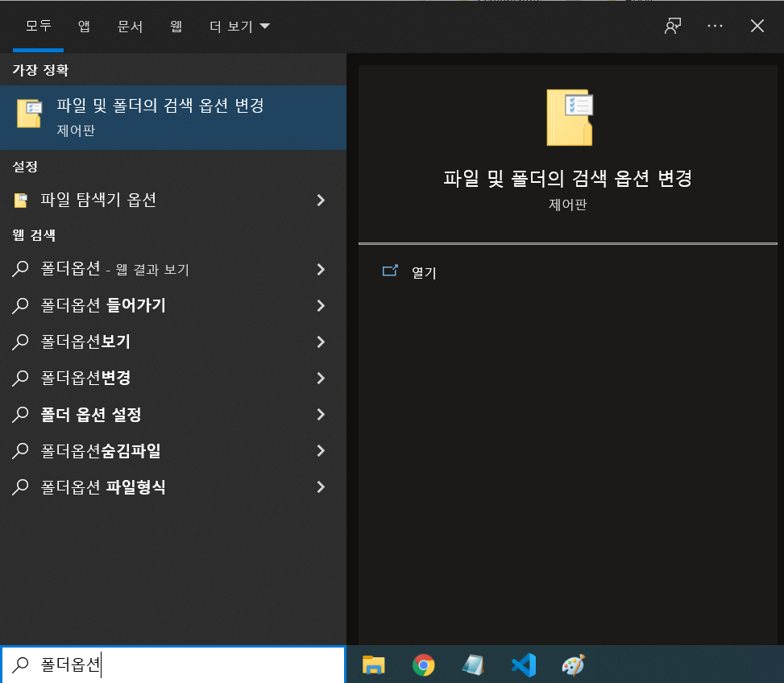Launch Google Chrome from the taskbar
Image resolution: width=784 pixels, height=683 pixels.
tap(424, 665)
